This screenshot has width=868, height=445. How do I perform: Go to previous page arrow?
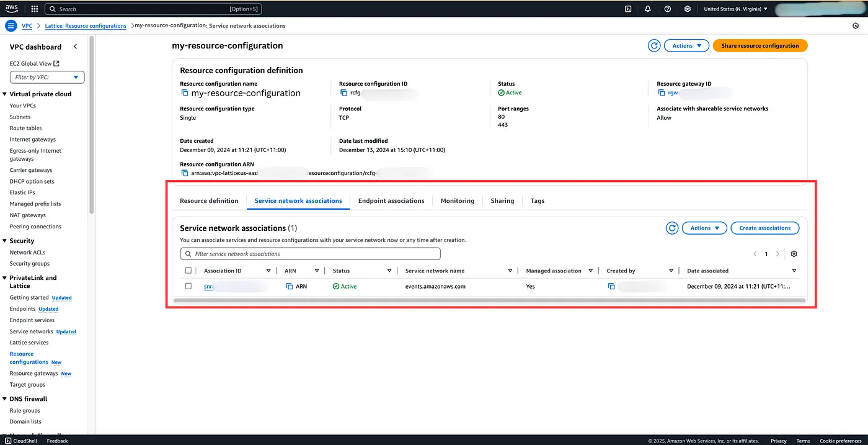coord(755,254)
